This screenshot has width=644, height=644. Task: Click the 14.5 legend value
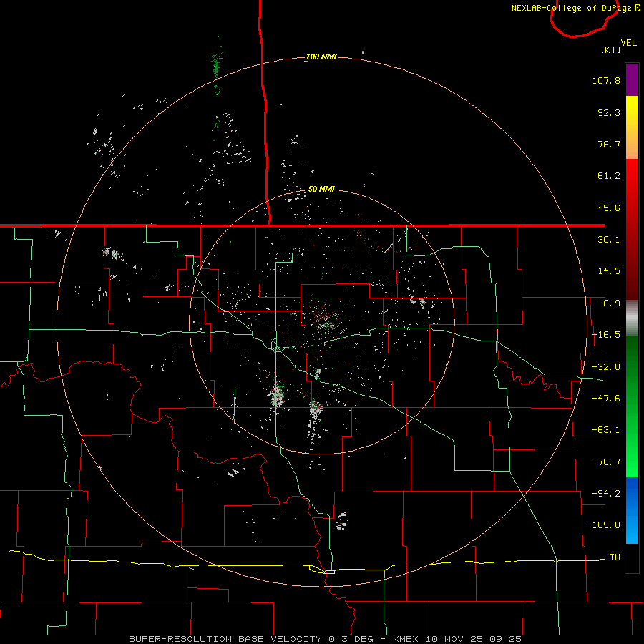[x=609, y=271]
